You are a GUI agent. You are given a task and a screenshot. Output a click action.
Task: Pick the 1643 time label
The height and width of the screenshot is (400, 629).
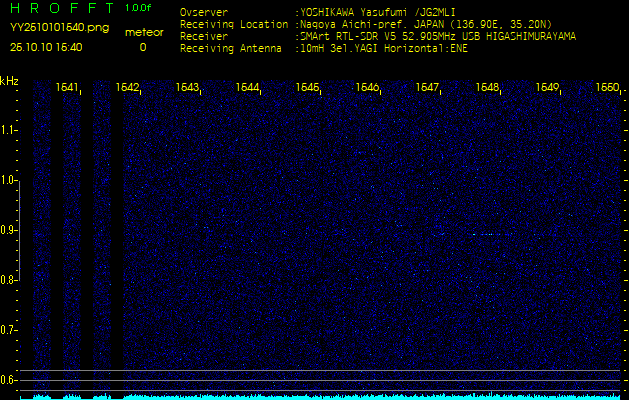187,88
